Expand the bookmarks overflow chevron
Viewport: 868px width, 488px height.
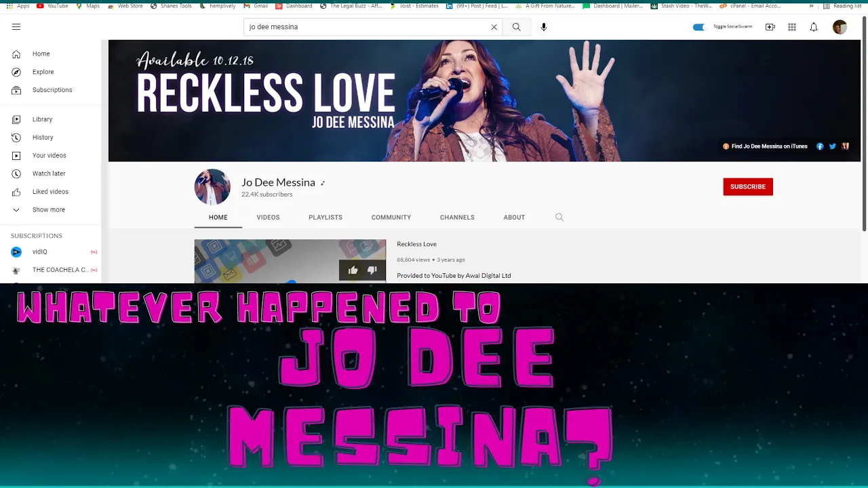point(811,6)
